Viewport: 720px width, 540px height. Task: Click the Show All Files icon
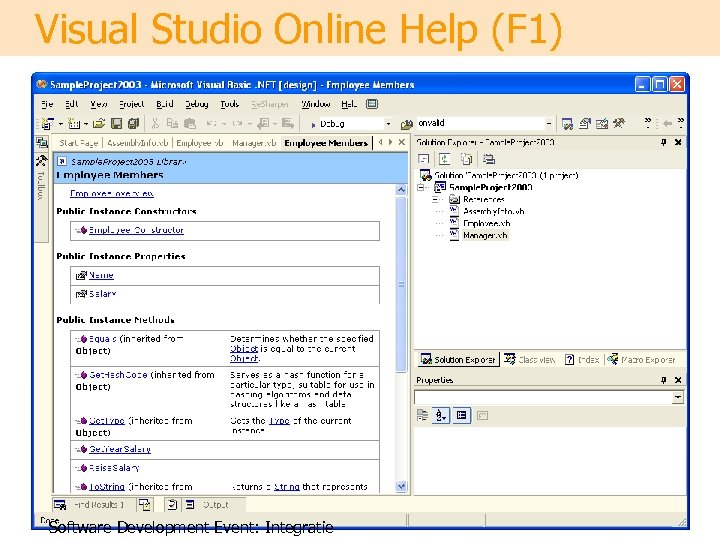point(467,159)
